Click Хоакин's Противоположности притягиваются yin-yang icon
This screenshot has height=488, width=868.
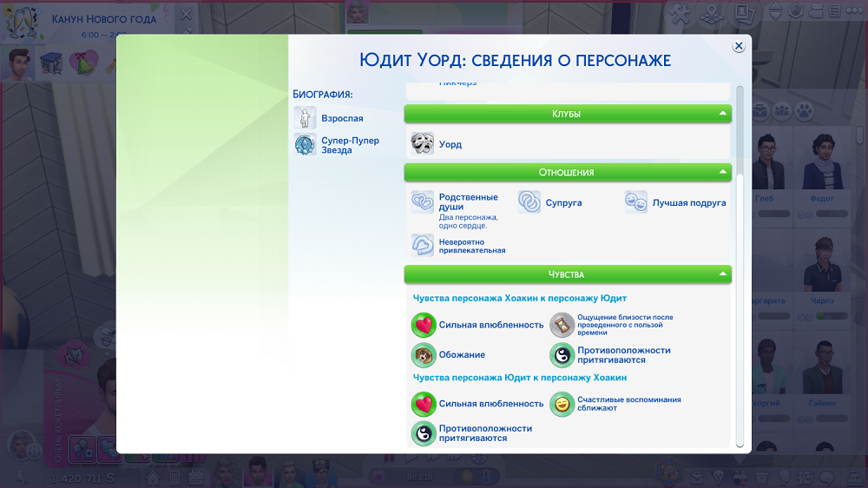coord(562,355)
